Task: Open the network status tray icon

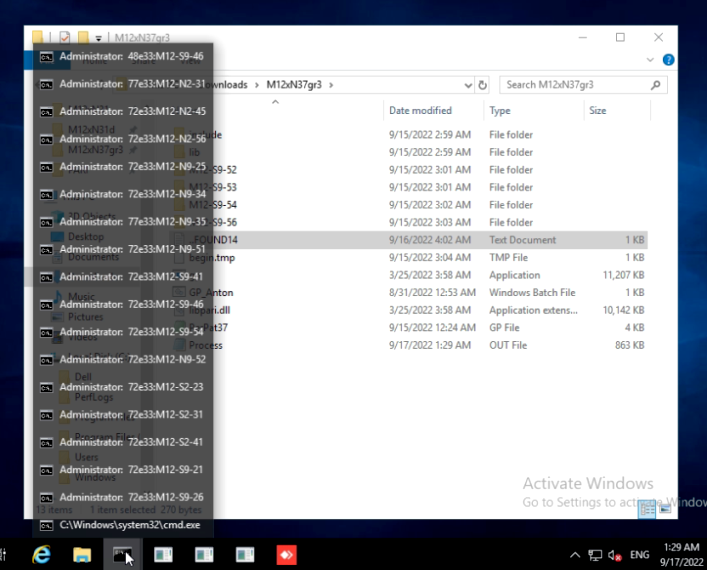Action: 595,555
